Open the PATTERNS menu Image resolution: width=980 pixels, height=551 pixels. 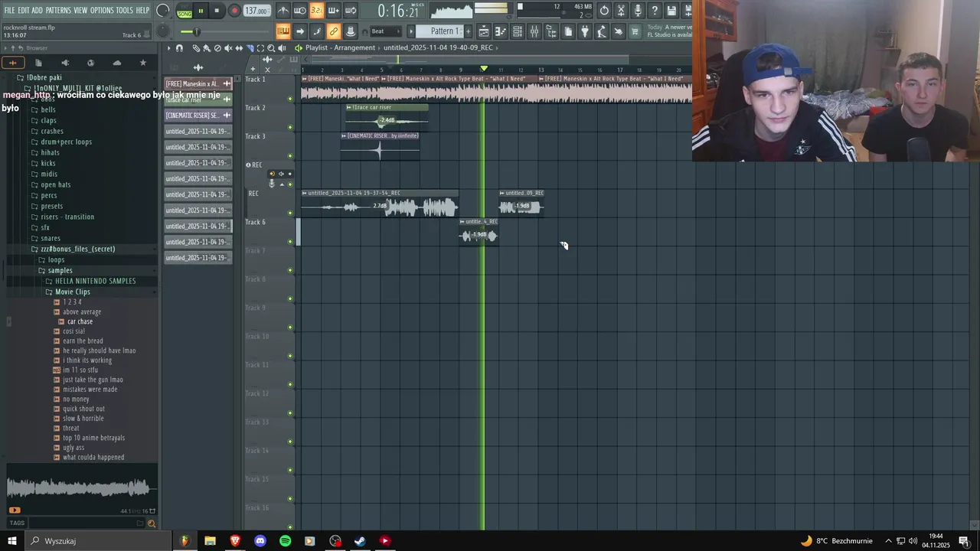(x=58, y=11)
